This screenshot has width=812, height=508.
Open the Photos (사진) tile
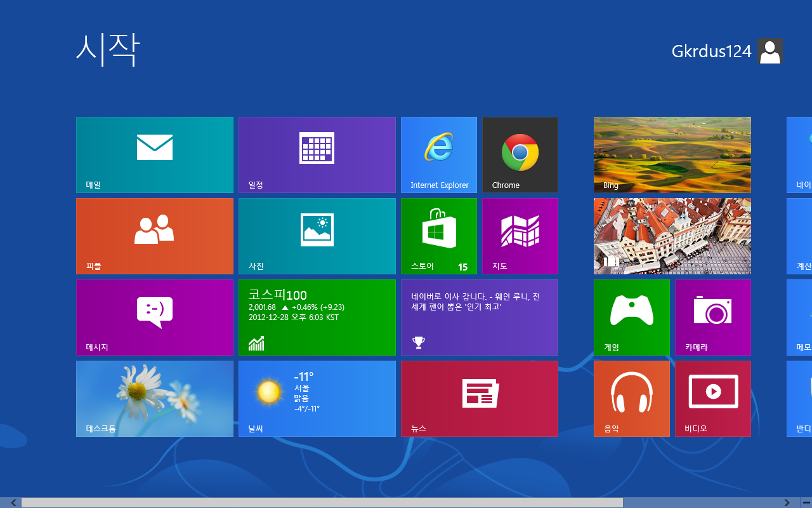point(317,236)
